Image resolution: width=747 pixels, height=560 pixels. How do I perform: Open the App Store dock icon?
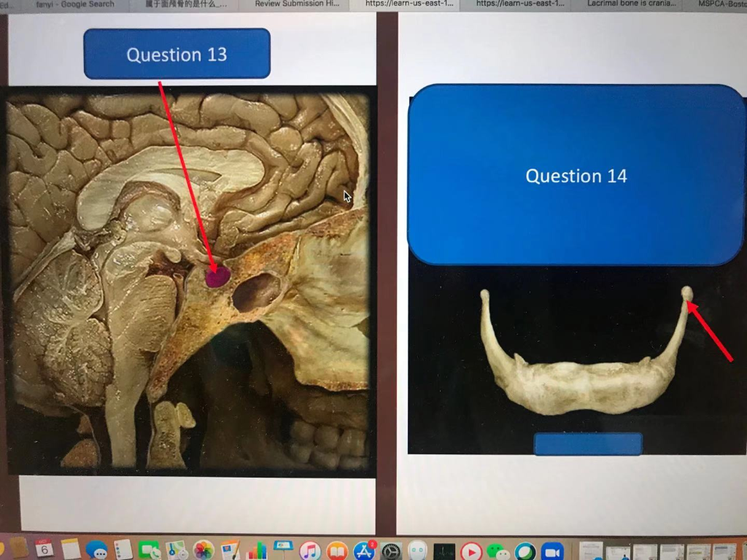pyautogui.click(x=365, y=551)
